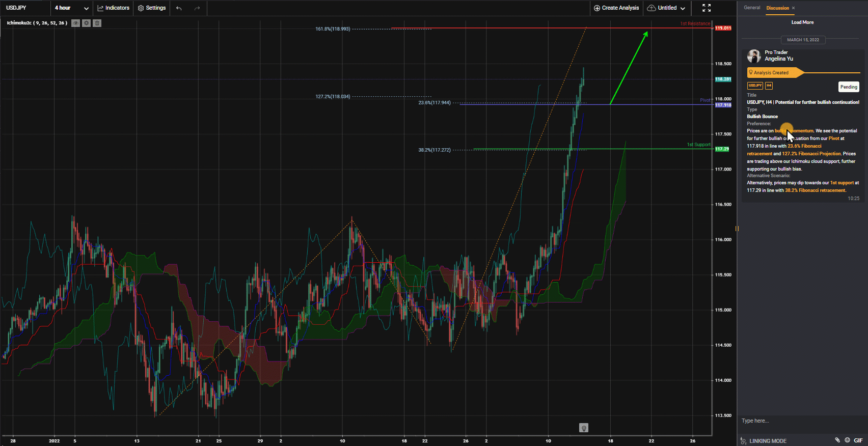Image resolution: width=868 pixels, height=446 pixels.
Task: Click Angelina Yu's profile avatar
Action: (754, 55)
